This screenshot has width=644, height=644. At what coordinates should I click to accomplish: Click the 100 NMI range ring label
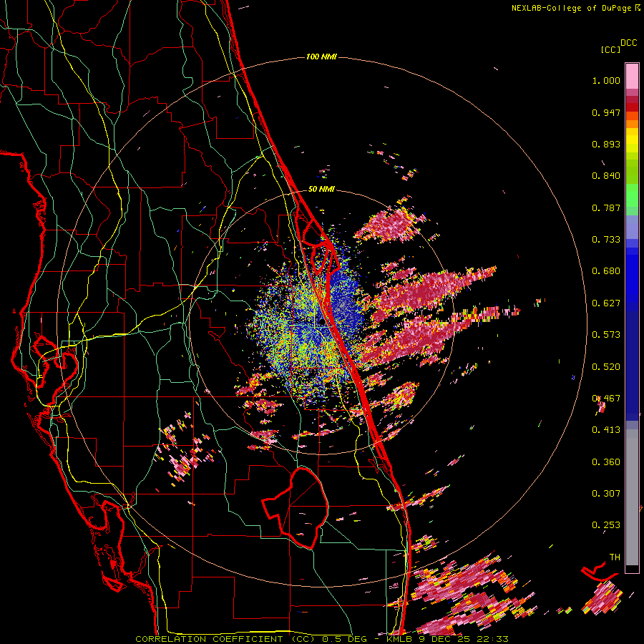coord(321,57)
